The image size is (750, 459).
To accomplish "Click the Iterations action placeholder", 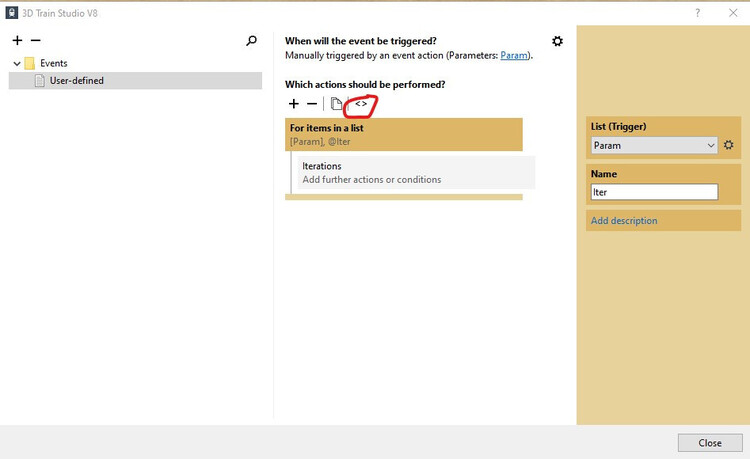I will pyautogui.click(x=416, y=172).
